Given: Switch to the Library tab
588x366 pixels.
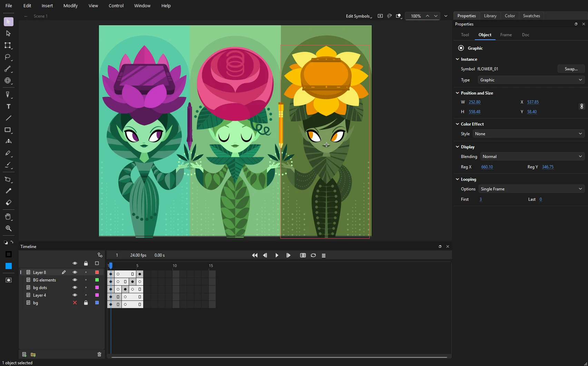Looking at the screenshot, I should pos(490,16).
